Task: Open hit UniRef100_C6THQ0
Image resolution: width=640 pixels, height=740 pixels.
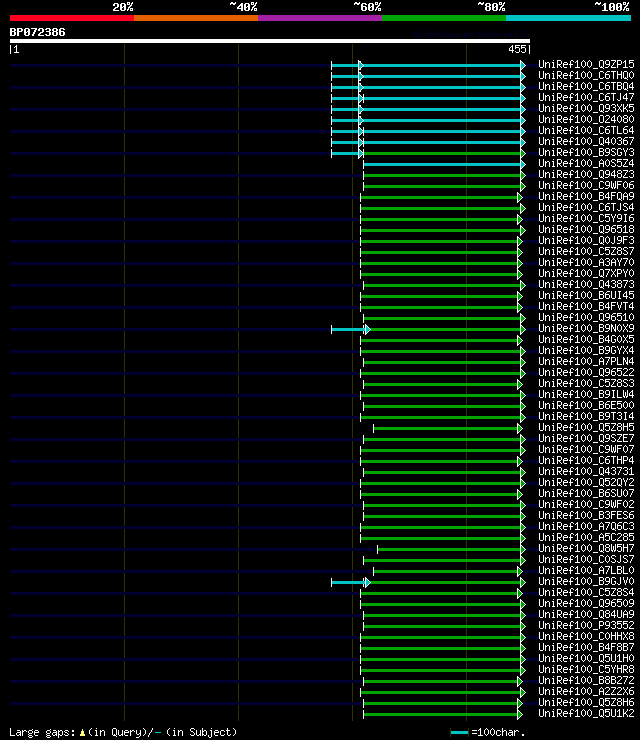Action: [586, 75]
